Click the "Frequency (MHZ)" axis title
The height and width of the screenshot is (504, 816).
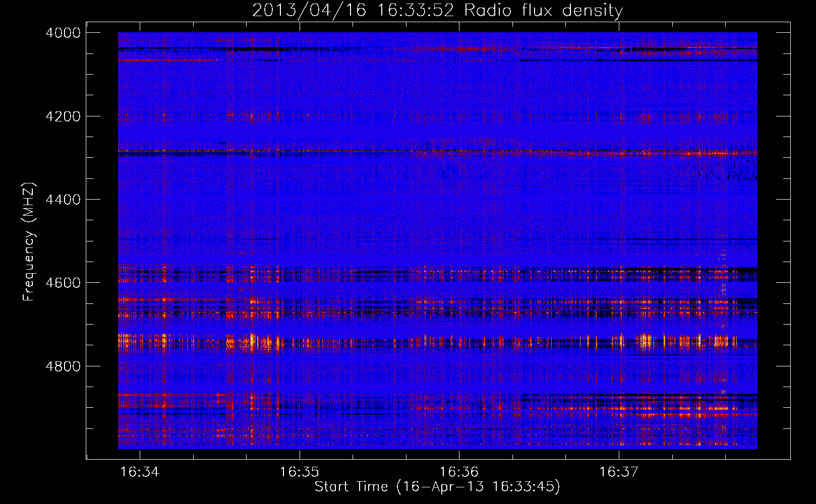(x=29, y=242)
